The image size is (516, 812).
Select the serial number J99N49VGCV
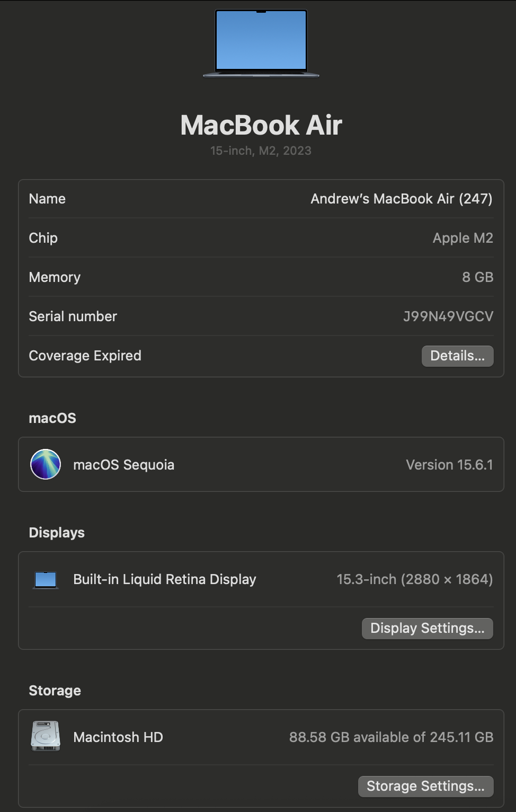click(448, 316)
